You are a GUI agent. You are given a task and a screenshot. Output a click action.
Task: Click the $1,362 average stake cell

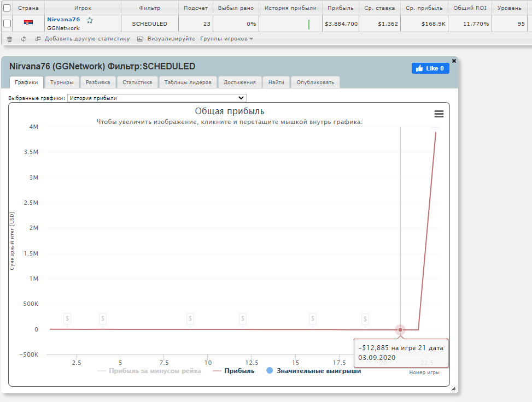379,23
